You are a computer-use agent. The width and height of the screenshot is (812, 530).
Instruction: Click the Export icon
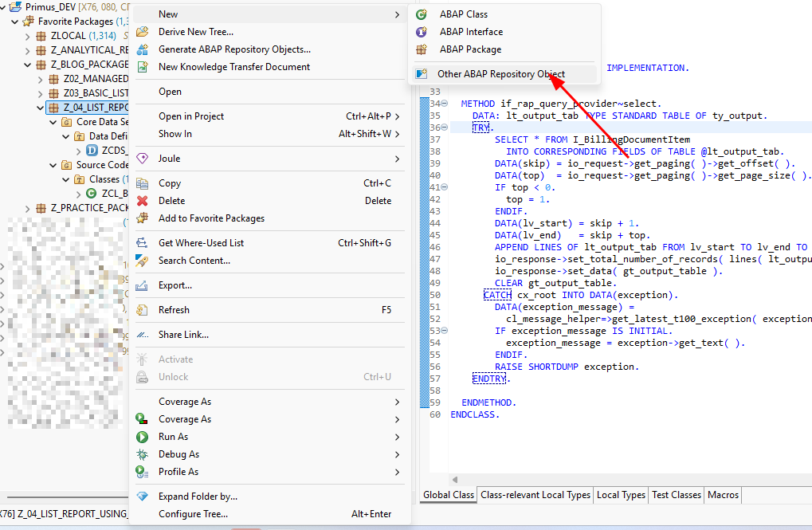(x=143, y=285)
